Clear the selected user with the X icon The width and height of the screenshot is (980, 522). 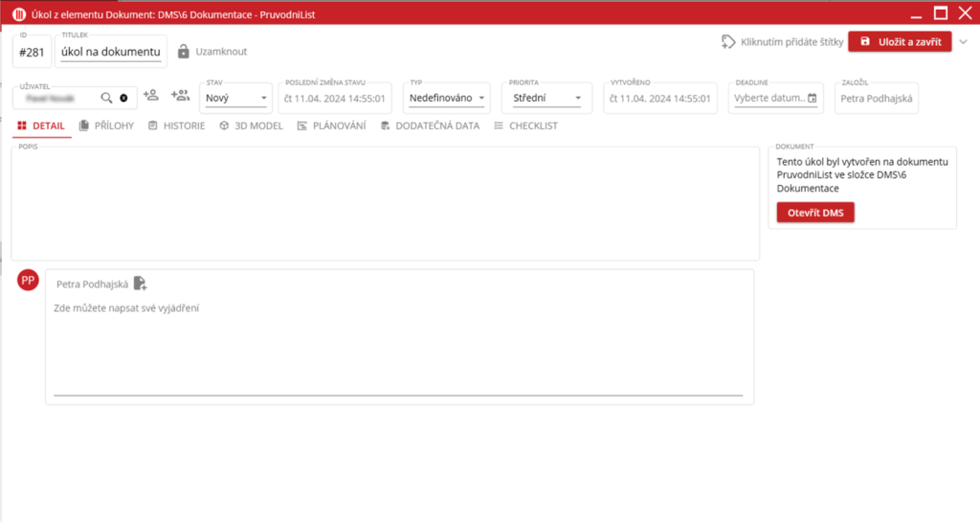(x=123, y=98)
